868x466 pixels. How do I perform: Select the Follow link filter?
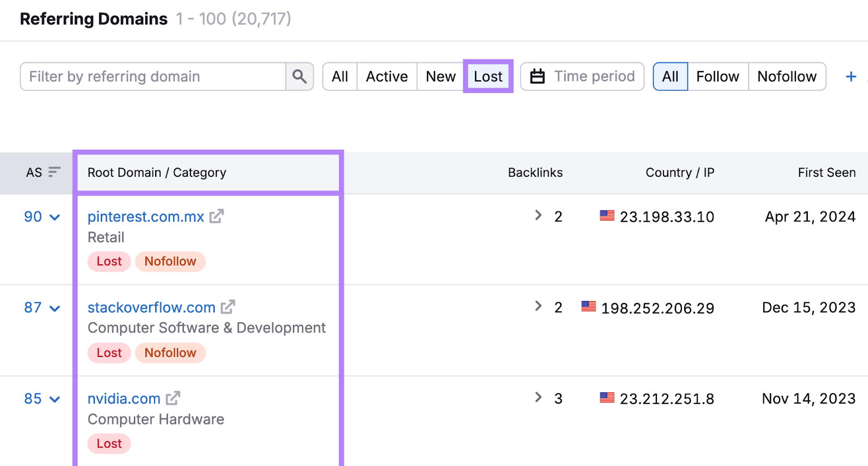click(x=717, y=76)
